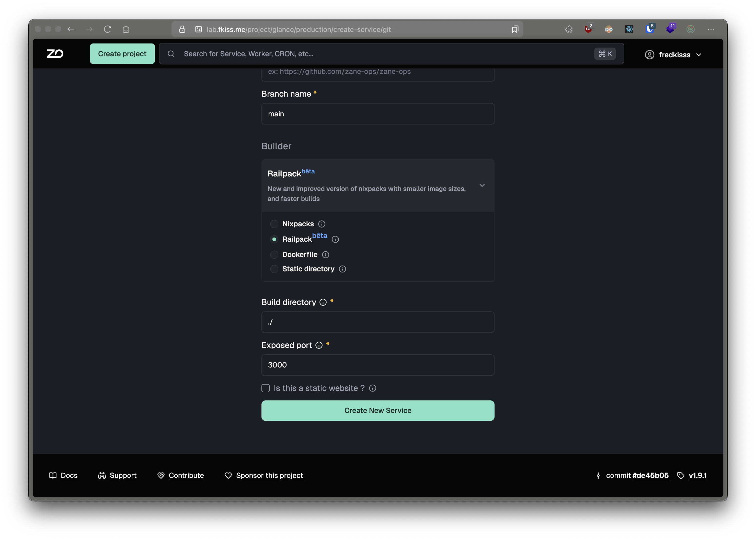Click the lock icon in address bar
The width and height of the screenshot is (756, 539).
pyautogui.click(x=182, y=29)
